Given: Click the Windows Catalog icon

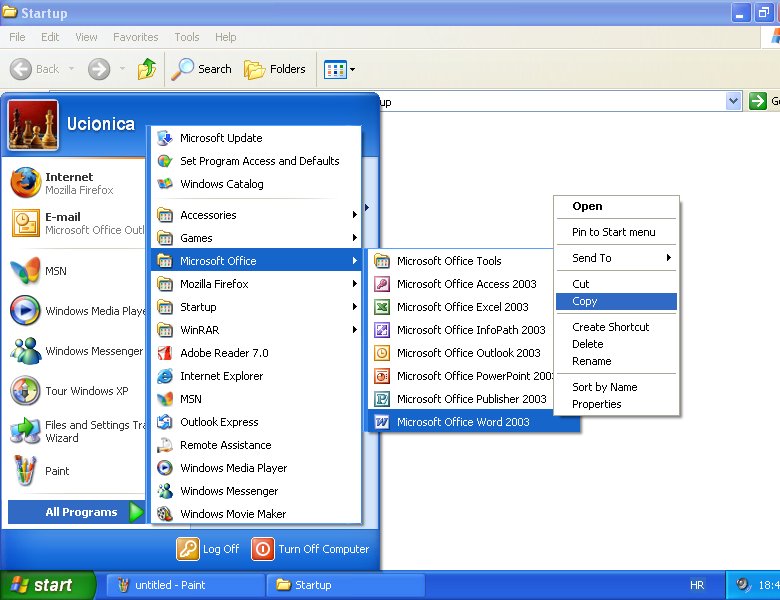Looking at the screenshot, I should point(165,184).
